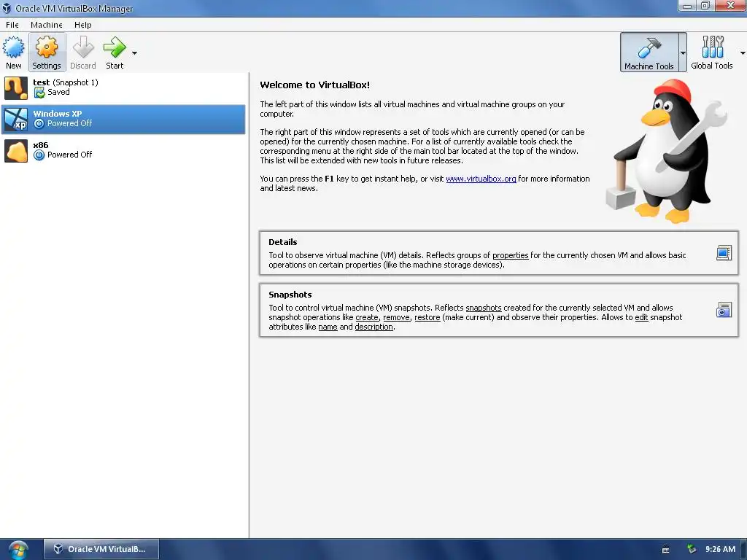Open the Help menu

click(x=83, y=25)
